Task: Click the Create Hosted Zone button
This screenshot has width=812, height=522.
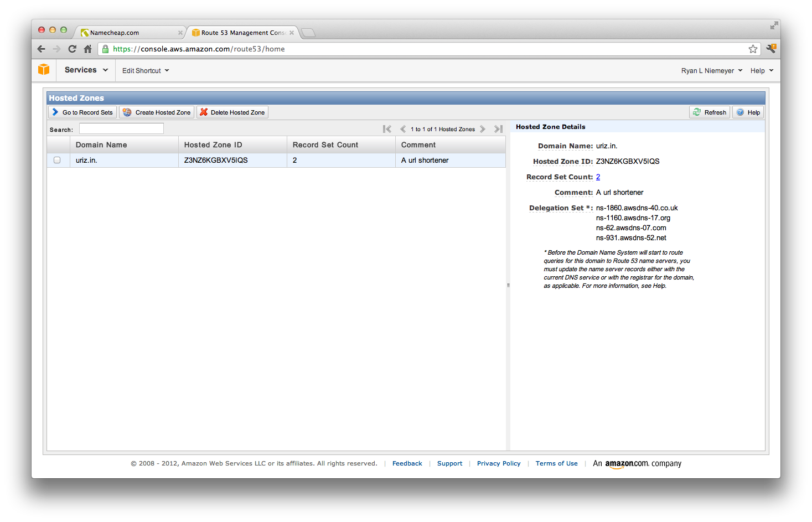Action: 157,112
